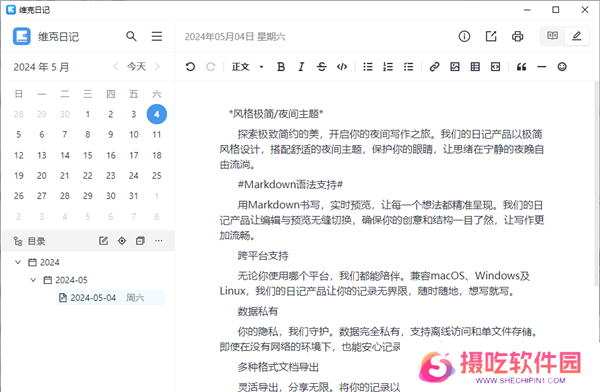Undo the last edit

coord(190,67)
